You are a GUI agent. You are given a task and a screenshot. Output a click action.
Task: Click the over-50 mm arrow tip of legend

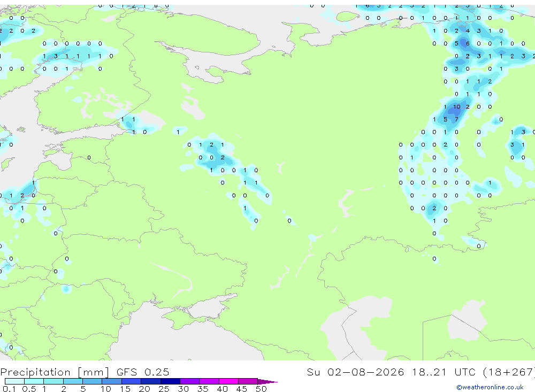tap(268, 381)
